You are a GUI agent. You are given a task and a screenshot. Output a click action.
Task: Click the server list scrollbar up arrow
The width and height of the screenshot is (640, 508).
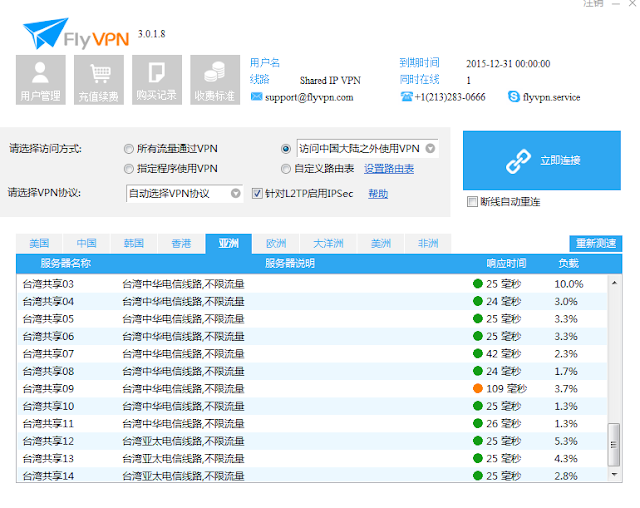tap(614, 283)
